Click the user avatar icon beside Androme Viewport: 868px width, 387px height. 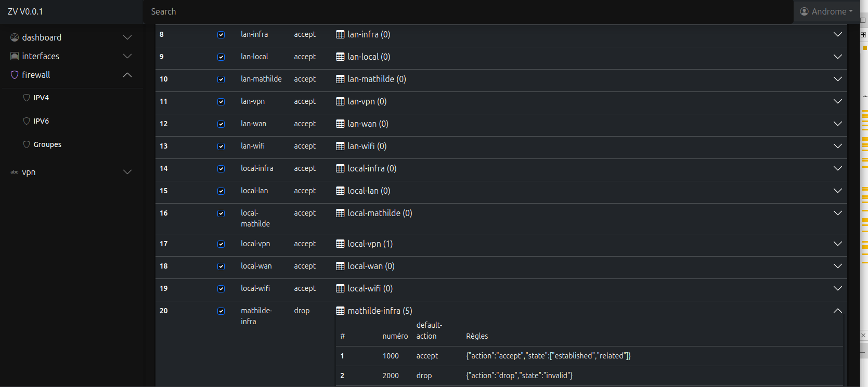(x=804, y=11)
